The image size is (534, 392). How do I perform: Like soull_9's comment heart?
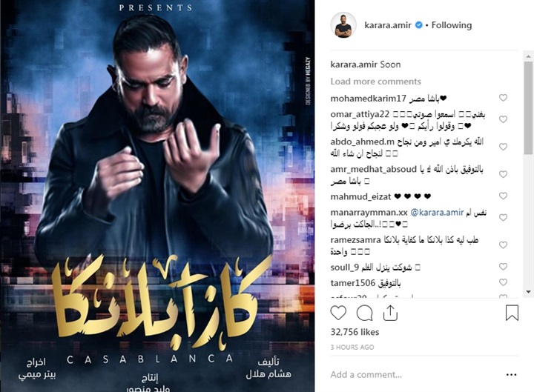pos(503,267)
